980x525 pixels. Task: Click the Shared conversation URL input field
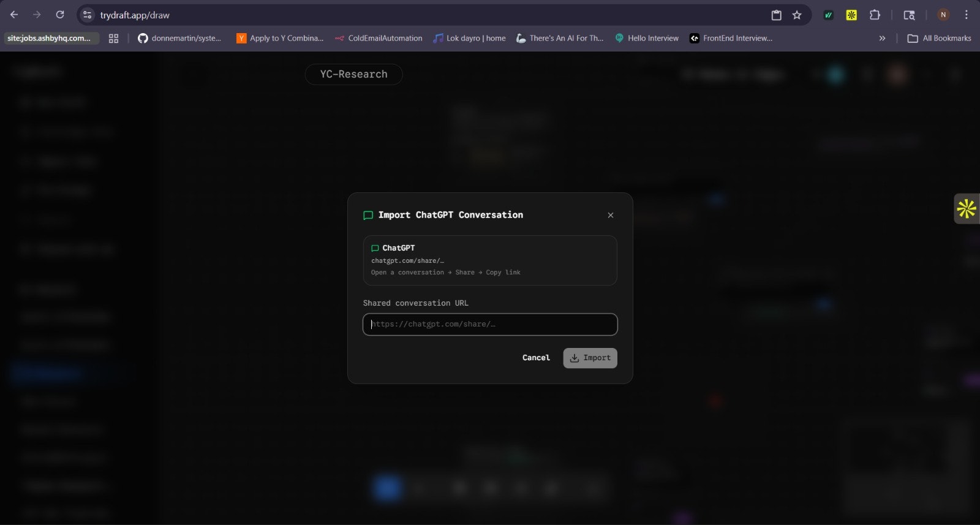pyautogui.click(x=490, y=324)
